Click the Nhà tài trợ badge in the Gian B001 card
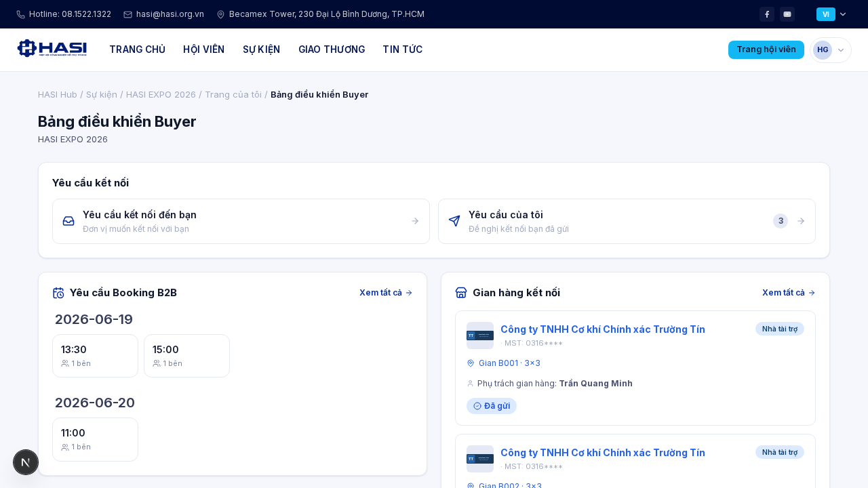868x488 pixels. pos(780,329)
